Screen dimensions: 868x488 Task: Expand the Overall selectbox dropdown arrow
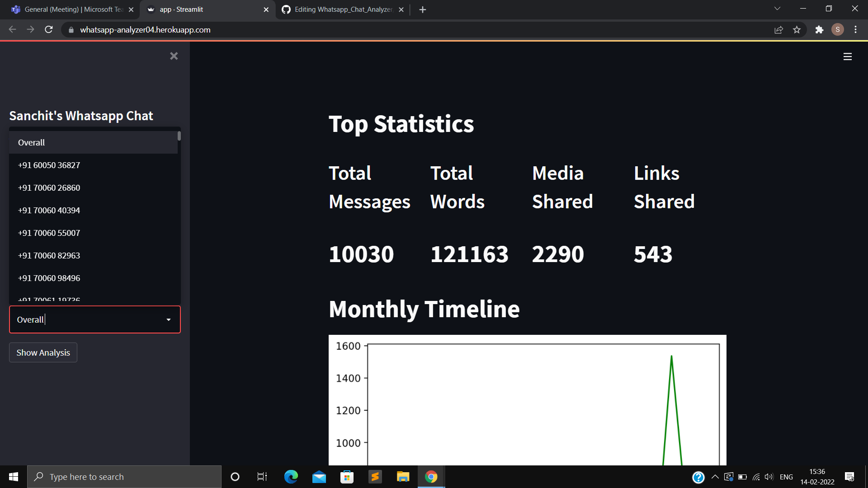pyautogui.click(x=169, y=319)
